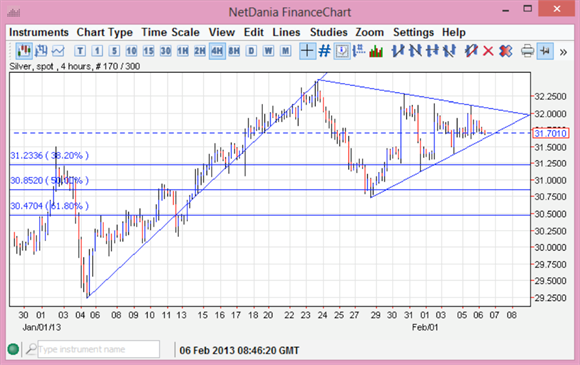Select the horizontal line tool

click(x=432, y=51)
